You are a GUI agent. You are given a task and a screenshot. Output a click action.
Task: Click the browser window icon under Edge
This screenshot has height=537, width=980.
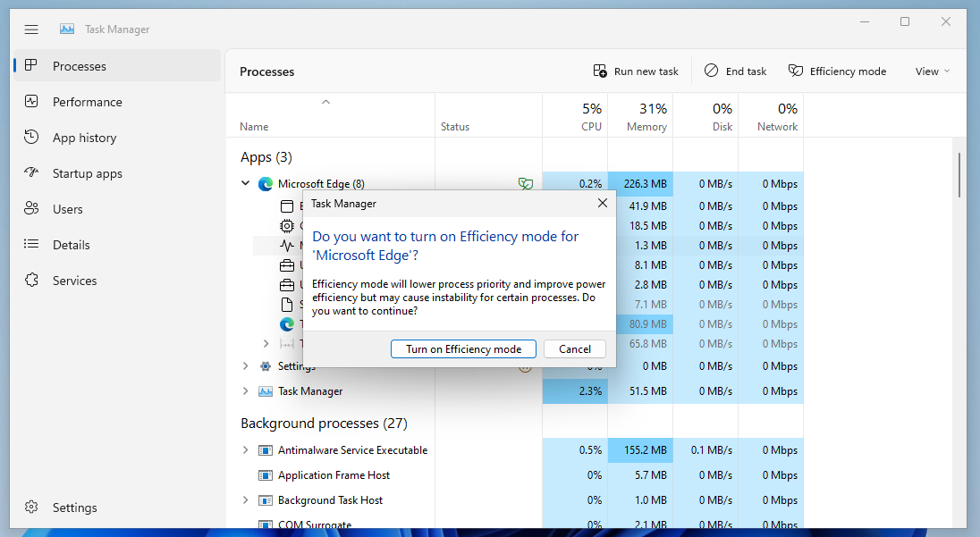pyautogui.click(x=287, y=206)
